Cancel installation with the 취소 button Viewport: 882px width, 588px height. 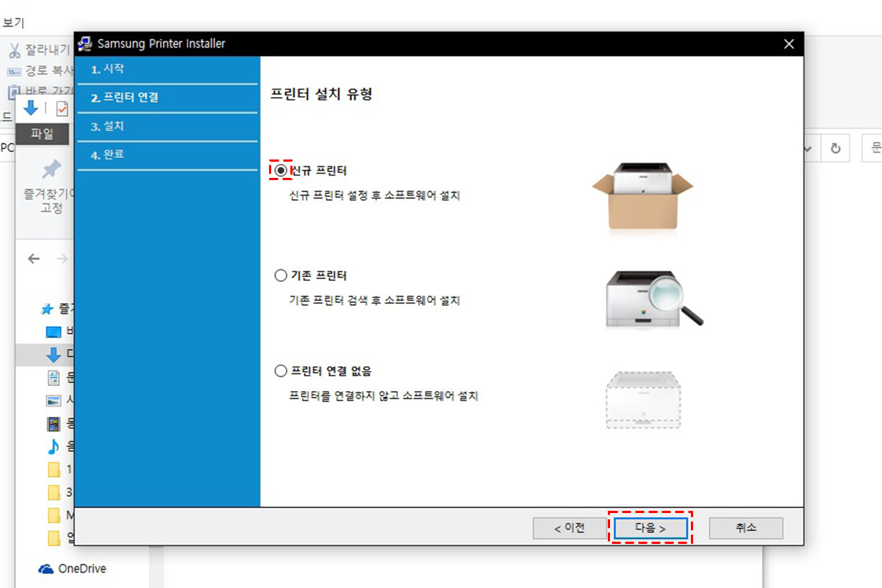pyautogui.click(x=746, y=528)
